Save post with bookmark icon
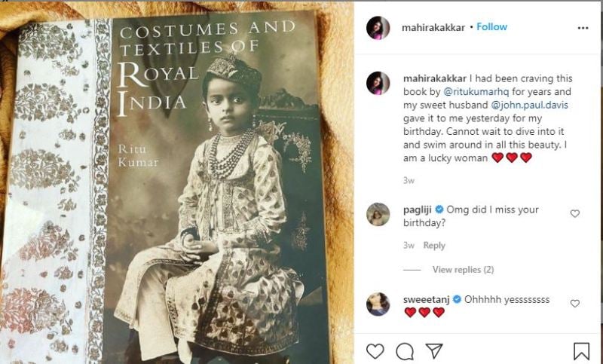The width and height of the screenshot is (603, 364). pyautogui.click(x=581, y=351)
